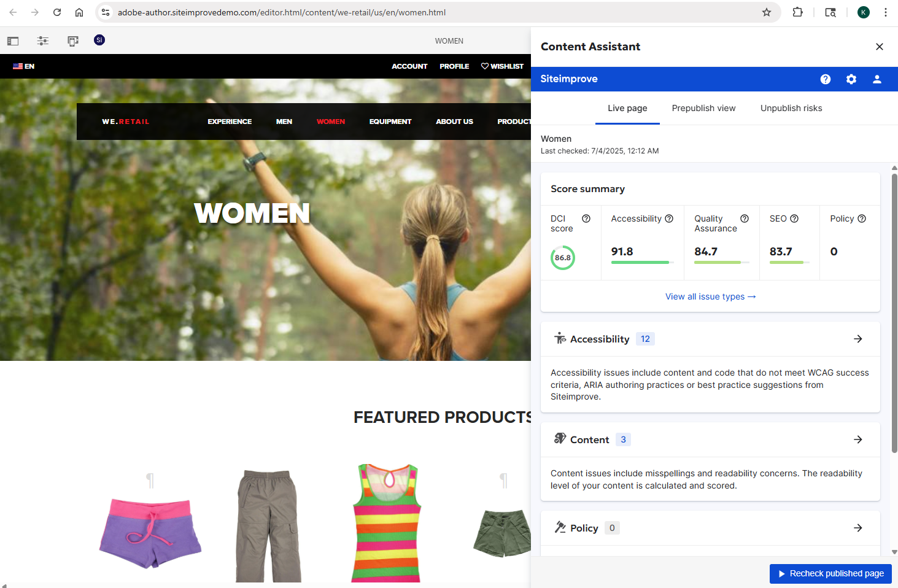
Task: Click the Siteimprove user profile icon
Action: (x=877, y=79)
